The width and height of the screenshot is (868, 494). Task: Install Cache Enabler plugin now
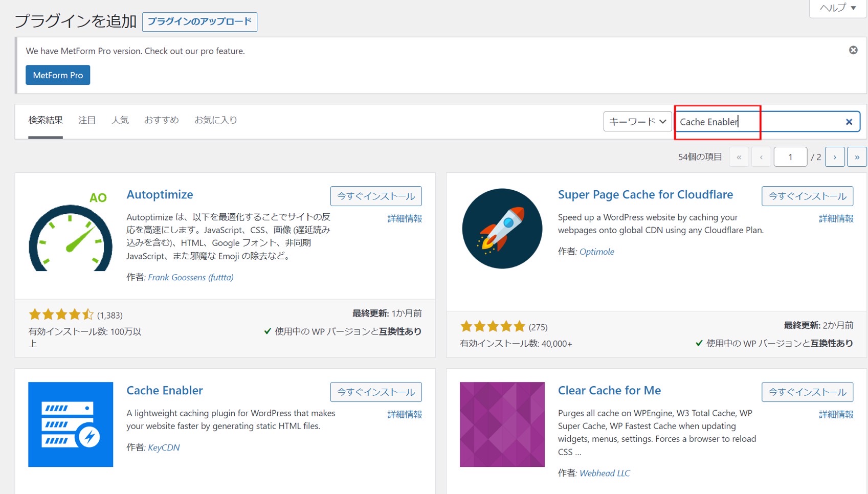click(376, 392)
